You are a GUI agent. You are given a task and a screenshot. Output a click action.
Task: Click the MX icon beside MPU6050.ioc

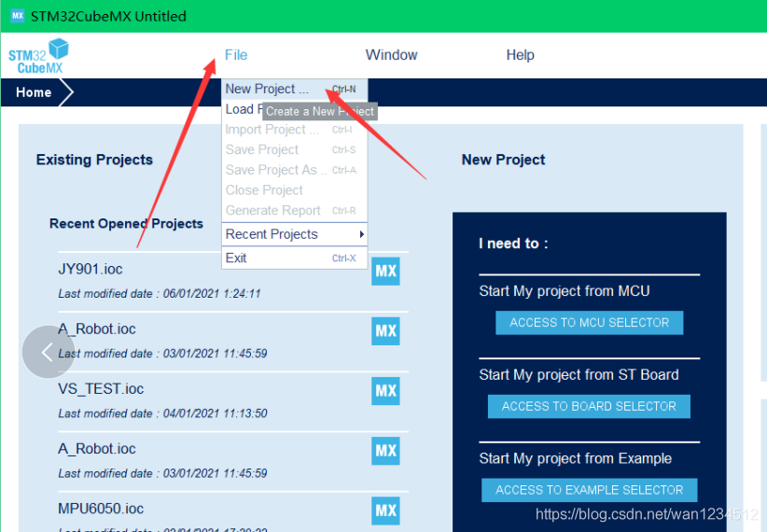[x=385, y=511]
